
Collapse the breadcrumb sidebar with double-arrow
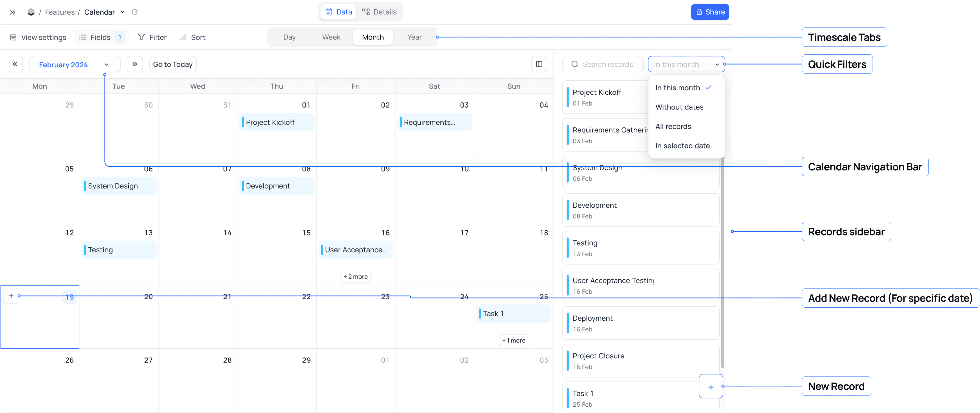(x=12, y=12)
